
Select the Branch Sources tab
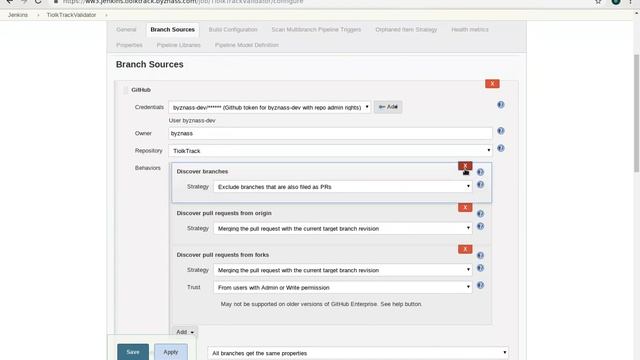(173, 30)
